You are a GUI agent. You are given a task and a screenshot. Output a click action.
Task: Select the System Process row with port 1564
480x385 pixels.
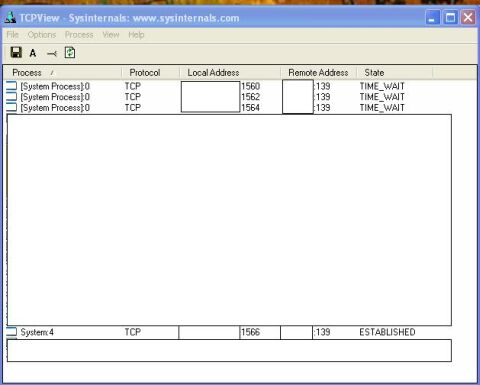pyautogui.click(x=205, y=108)
